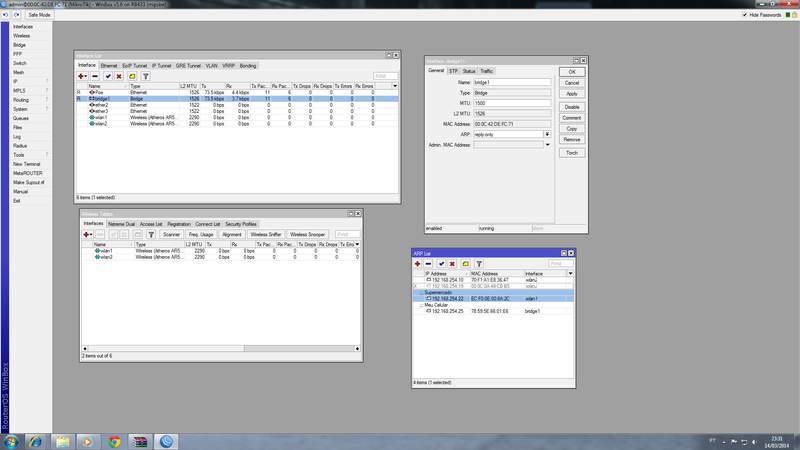
Task: Click the WinBox redo arrow icon
Action: (x=16, y=15)
